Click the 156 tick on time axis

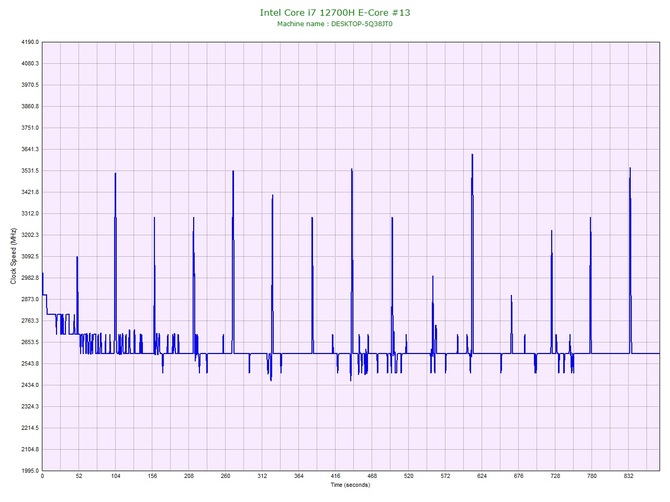(152, 476)
